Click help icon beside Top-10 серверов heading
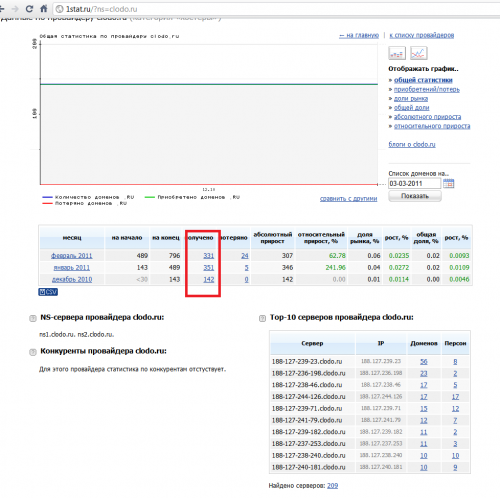The image size is (500, 498). pyautogui.click(x=262, y=318)
